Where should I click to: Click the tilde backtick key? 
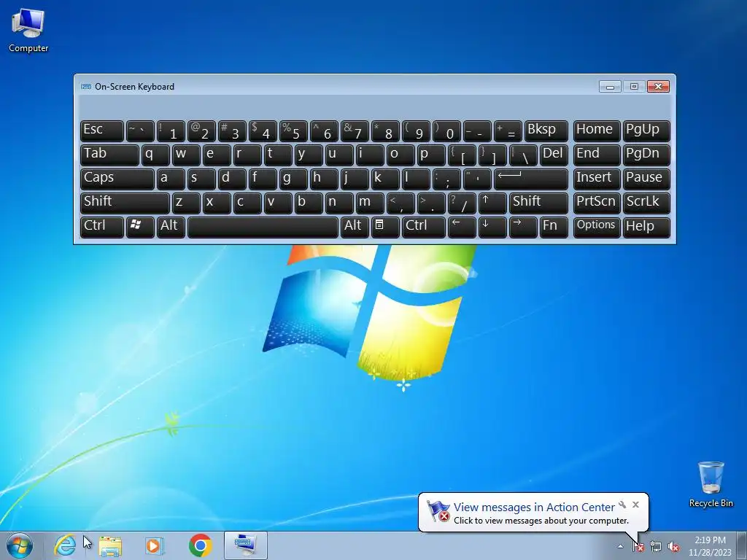[x=140, y=131]
